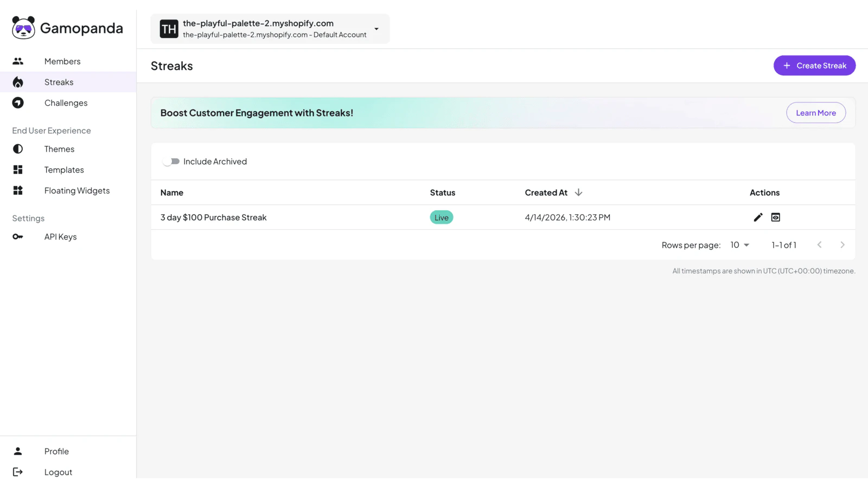Expand the store account dropdown arrow
Viewport: 868px width, 488px height.
(x=376, y=29)
